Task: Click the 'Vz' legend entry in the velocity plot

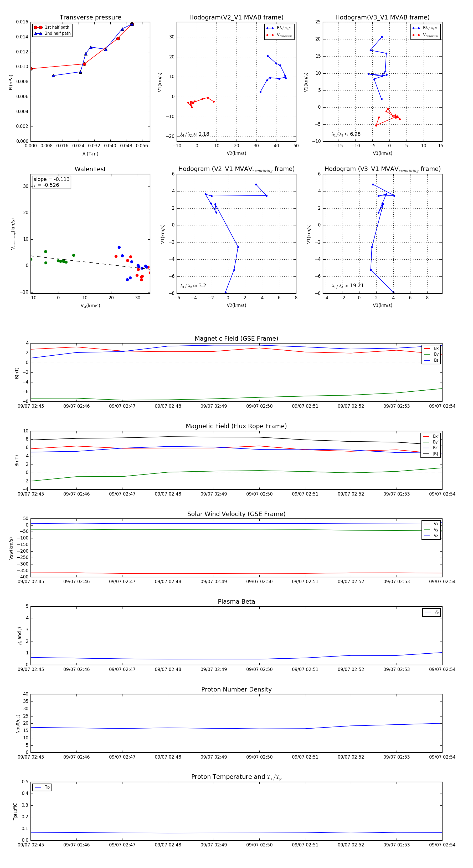Action: (431, 536)
